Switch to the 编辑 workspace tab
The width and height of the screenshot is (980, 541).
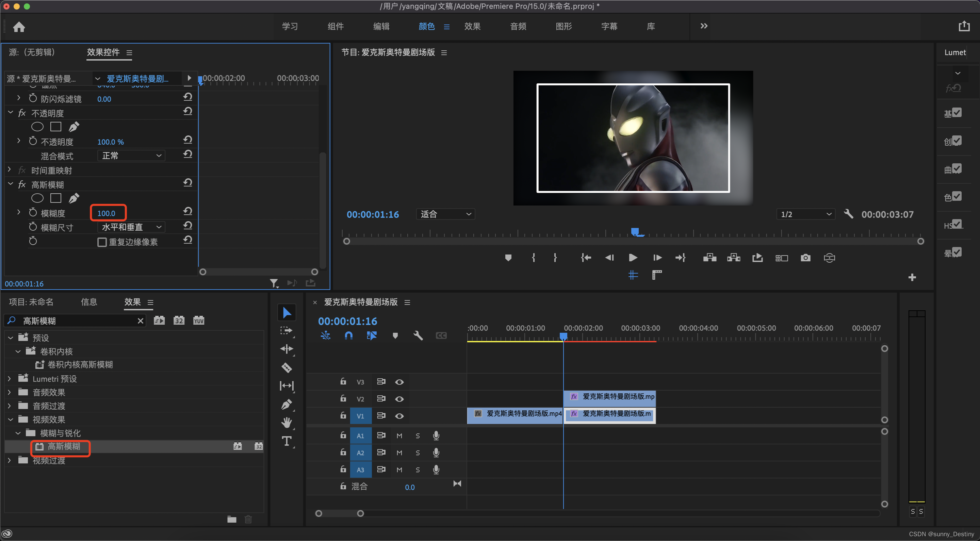point(381,26)
